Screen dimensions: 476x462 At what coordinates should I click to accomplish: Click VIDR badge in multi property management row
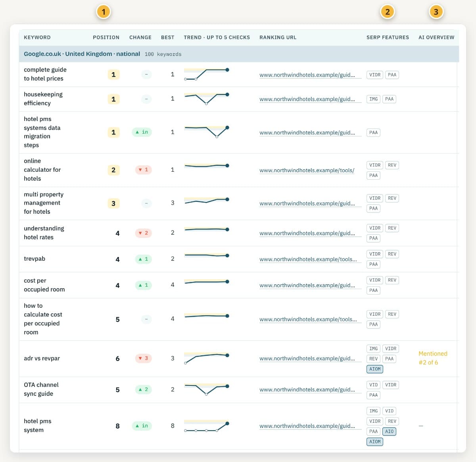click(x=375, y=198)
